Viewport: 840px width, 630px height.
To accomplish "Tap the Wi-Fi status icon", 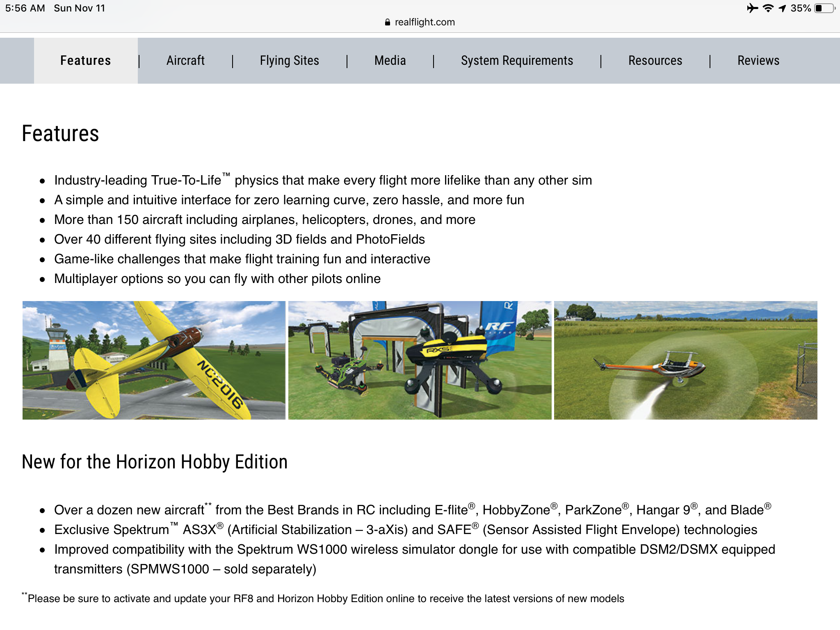I will 768,8.
